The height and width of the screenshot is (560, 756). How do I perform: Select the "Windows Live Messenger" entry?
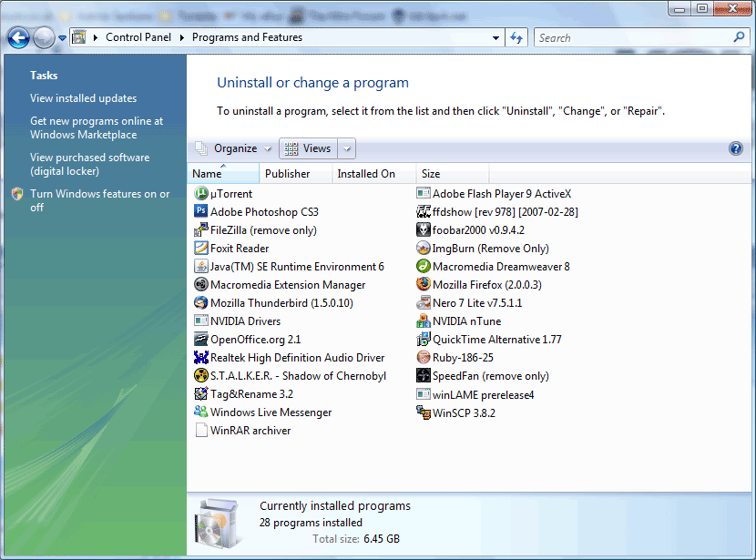(x=262, y=412)
